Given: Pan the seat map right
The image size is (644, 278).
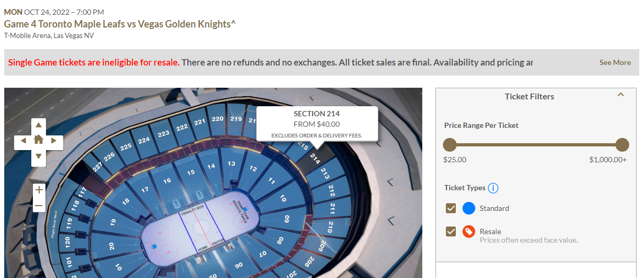Looking at the screenshot, I should (54, 141).
